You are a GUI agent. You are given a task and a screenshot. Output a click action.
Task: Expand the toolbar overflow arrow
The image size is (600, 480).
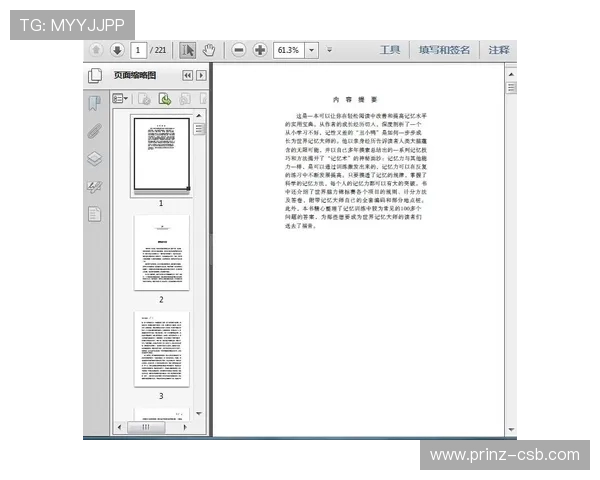pyautogui.click(x=329, y=50)
